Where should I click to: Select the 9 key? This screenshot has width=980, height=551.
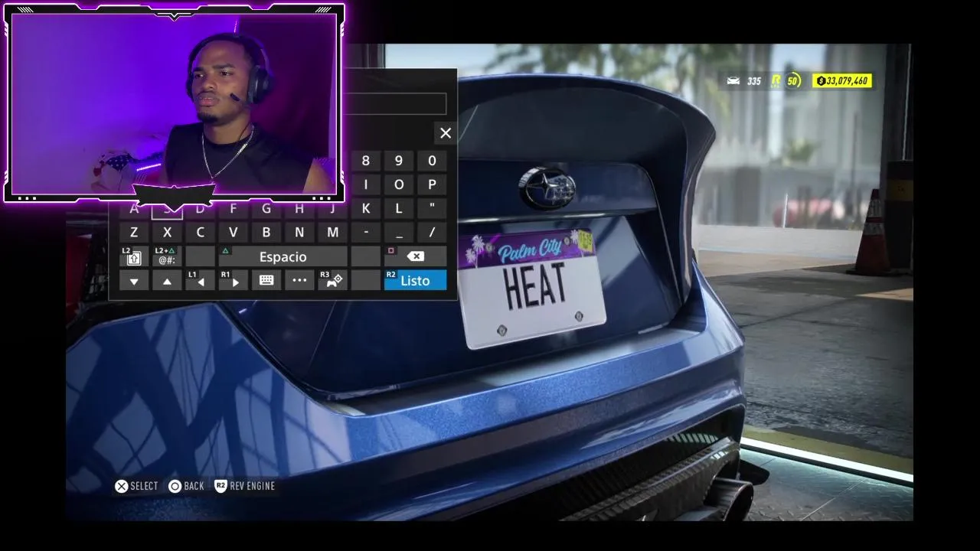point(398,161)
